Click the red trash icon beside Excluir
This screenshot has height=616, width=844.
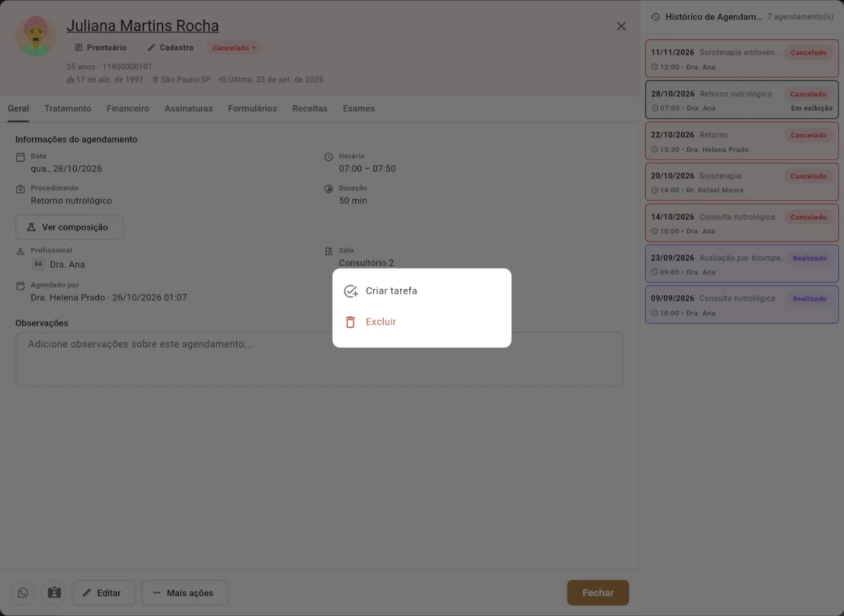350,322
